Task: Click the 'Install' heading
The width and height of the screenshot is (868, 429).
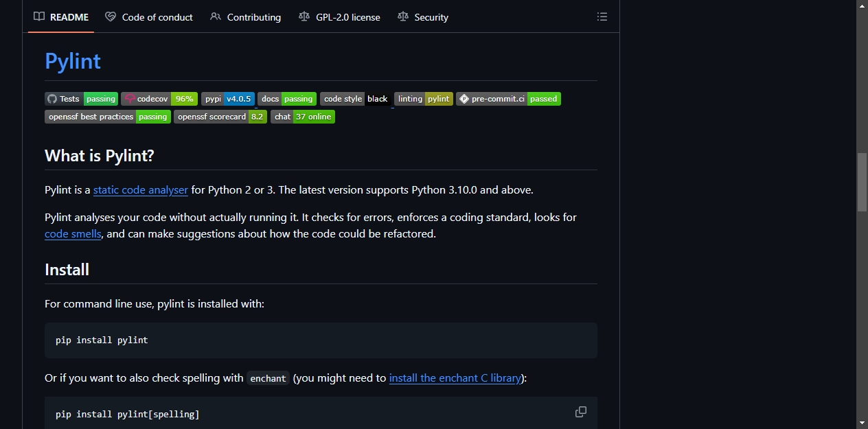Action: [67, 270]
